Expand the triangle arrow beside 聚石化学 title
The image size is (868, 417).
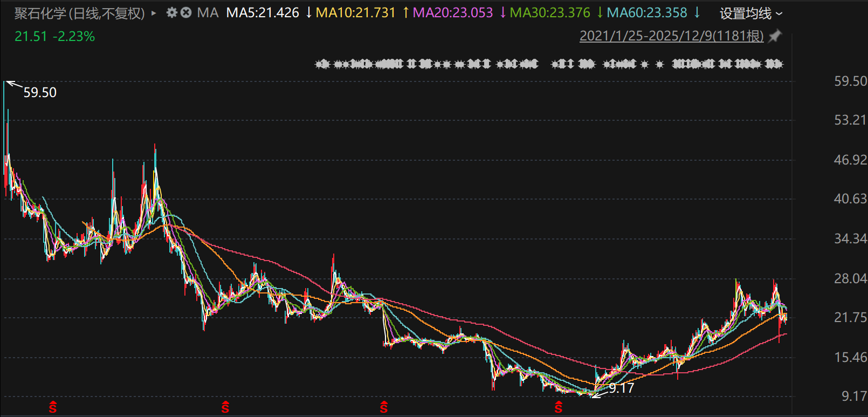click(154, 13)
